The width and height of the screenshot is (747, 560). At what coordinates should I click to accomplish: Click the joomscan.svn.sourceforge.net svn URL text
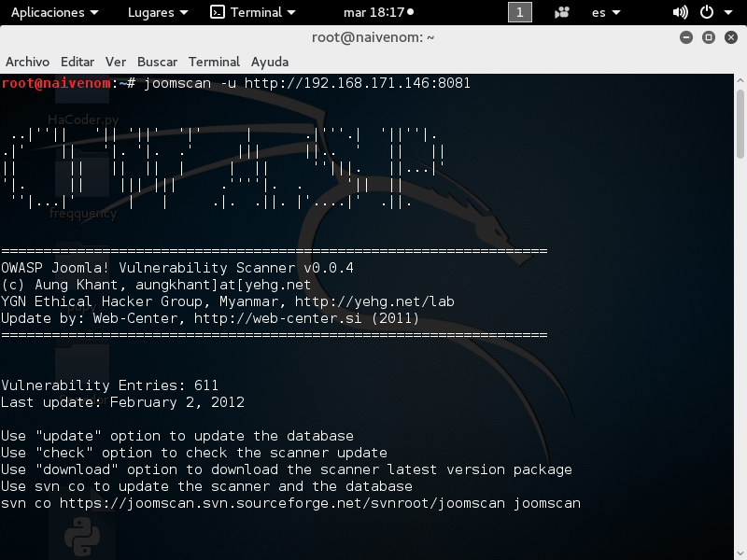[282, 503]
